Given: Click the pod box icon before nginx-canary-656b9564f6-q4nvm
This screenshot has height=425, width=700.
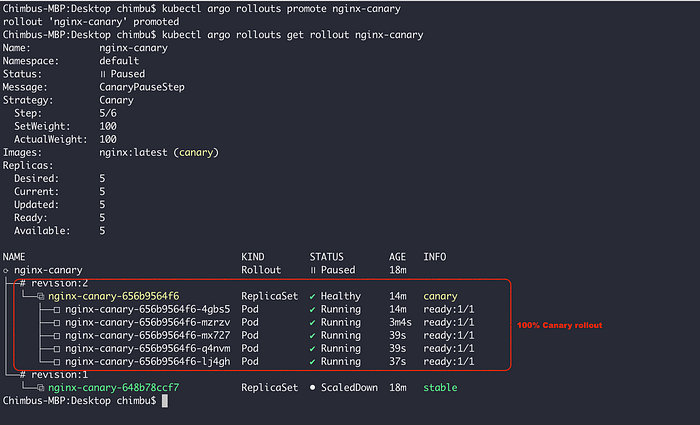Looking at the screenshot, I should (57, 349).
